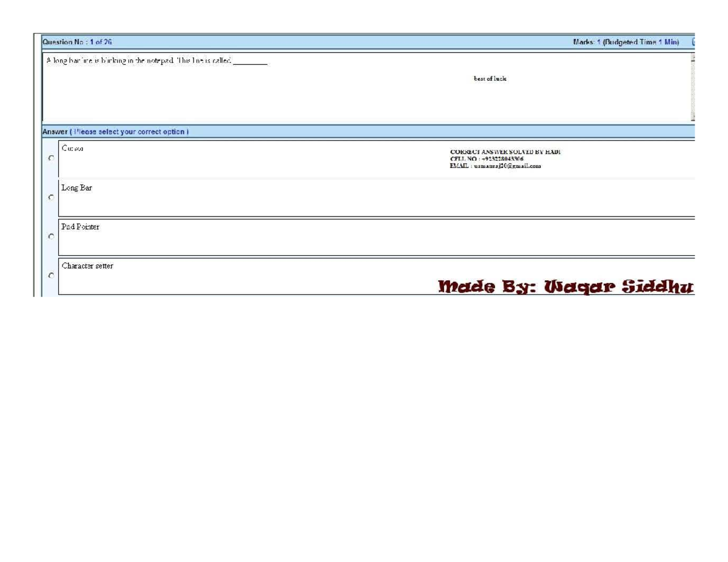728x562 pixels.
Task: Click the best of luck text
Action: click(490, 79)
